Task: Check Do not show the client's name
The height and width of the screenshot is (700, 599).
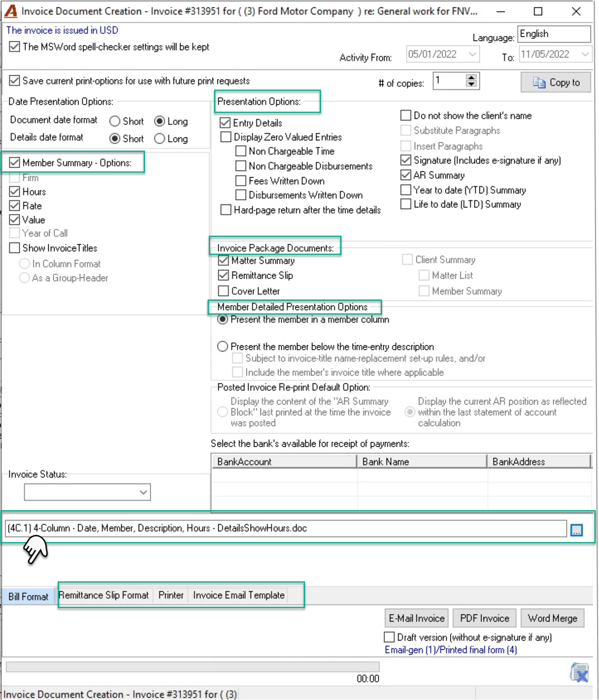Action: (406, 115)
